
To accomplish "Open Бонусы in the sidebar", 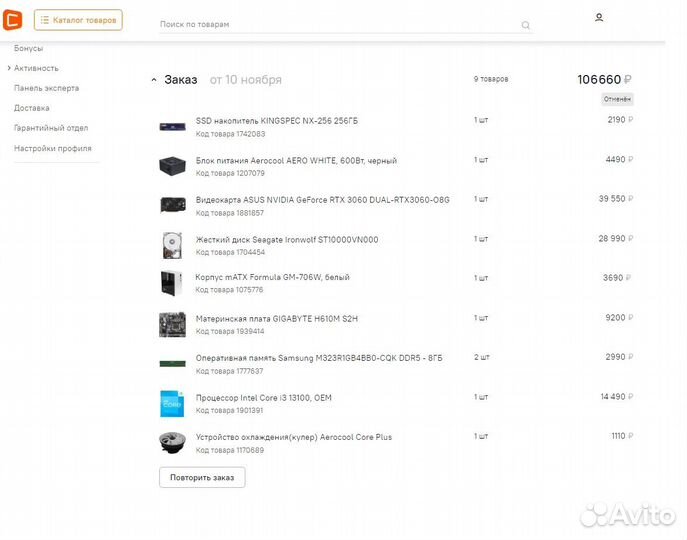I will pos(28,48).
